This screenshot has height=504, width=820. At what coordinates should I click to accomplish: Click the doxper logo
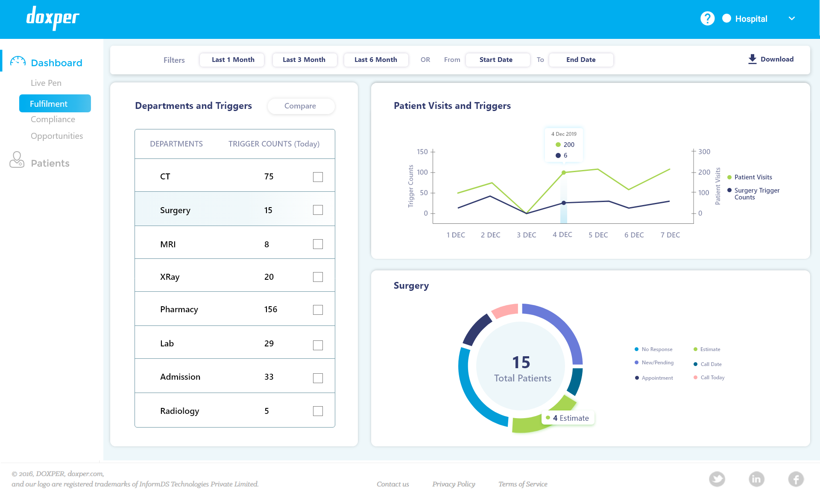[53, 18]
